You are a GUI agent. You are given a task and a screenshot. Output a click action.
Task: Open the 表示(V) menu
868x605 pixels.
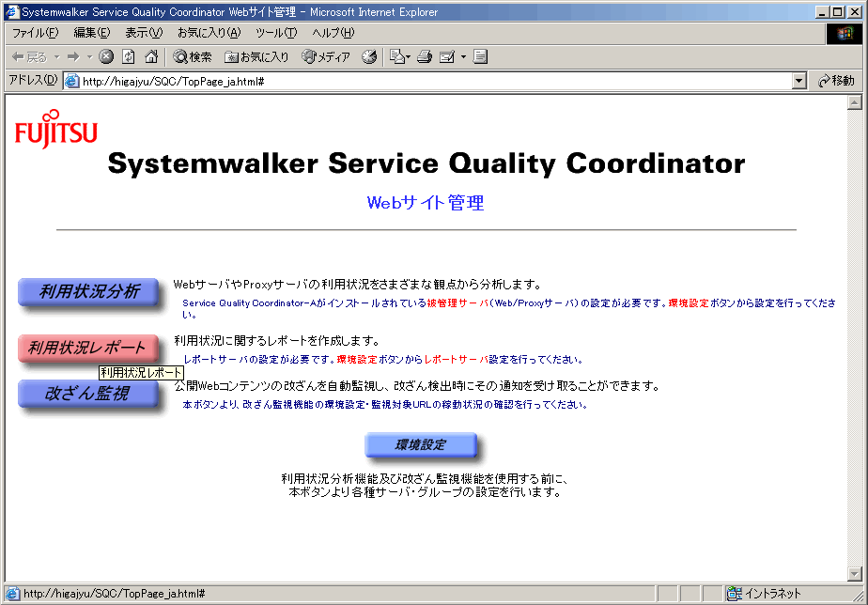tap(144, 33)
